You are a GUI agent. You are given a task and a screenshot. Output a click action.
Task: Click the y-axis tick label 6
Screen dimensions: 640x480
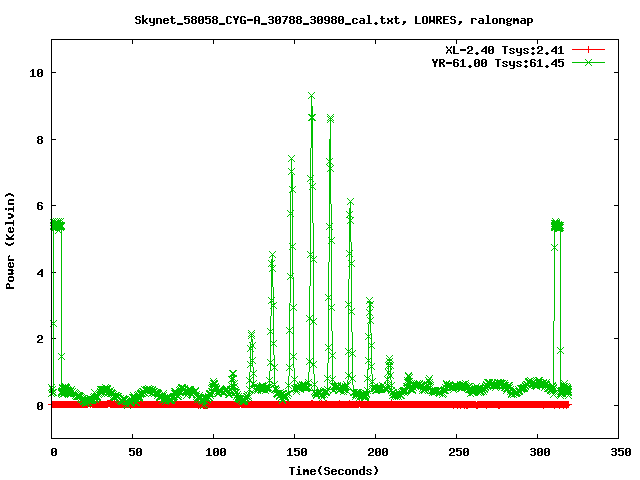pos(40,206)
